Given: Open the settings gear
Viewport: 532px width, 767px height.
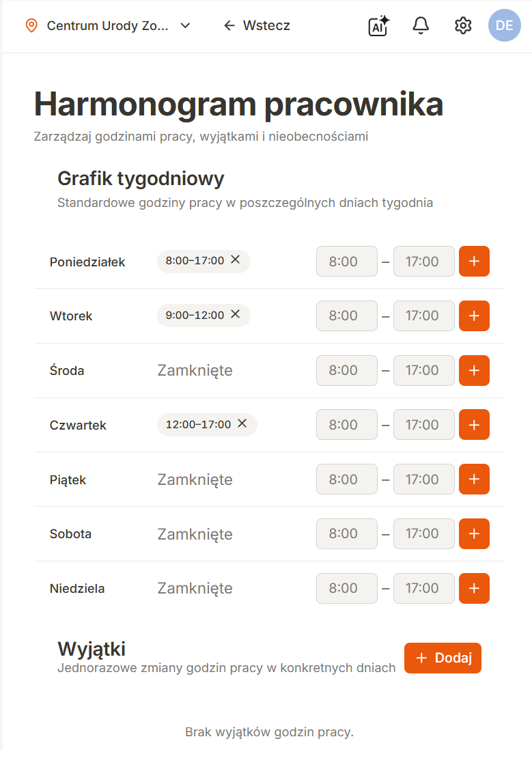Looking at the screenshot, I should 462,26.
